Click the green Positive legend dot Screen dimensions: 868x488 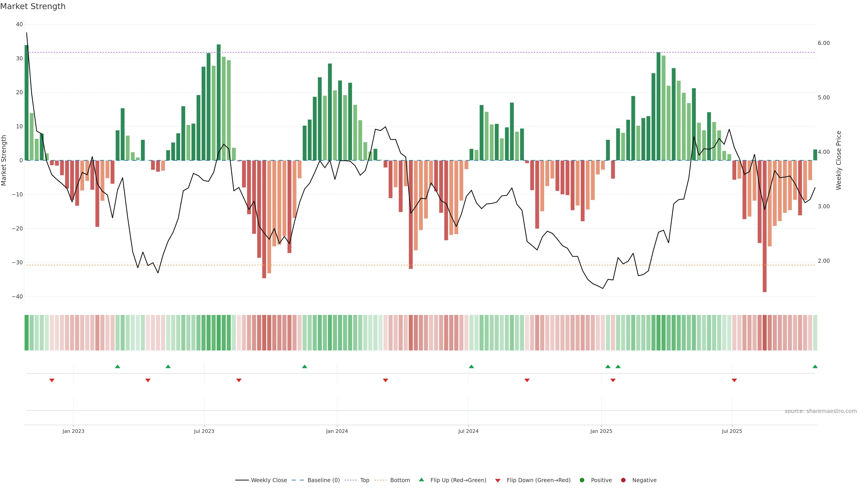[582, 480]
